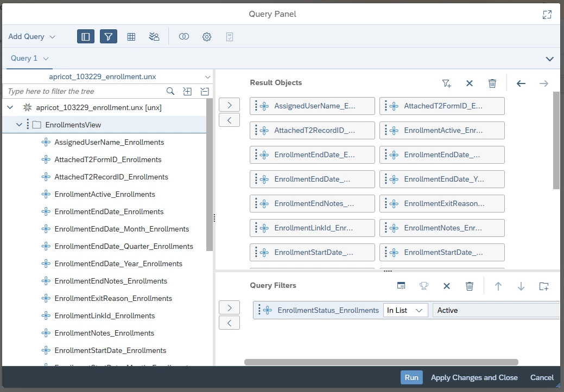The height and width of the screenshot is (392, 564).
Task: Click add nested filter group icon
Action: [x=544, y=286]
